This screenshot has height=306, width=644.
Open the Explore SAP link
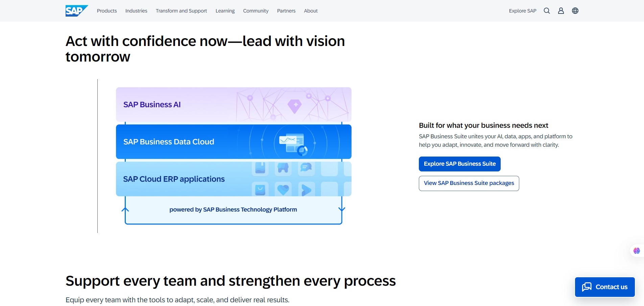pyautogui.click(x=523, y=11)
